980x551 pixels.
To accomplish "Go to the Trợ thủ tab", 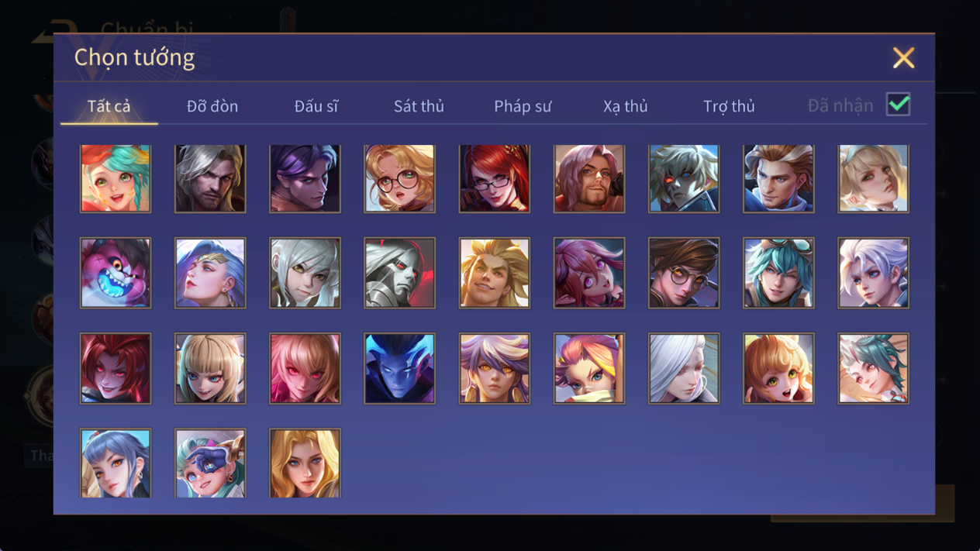I will [729, 106].
